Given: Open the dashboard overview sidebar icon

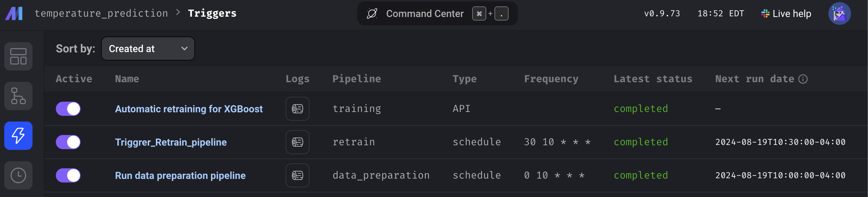Looking at the screenshot, I should click(x=18, y=56).
